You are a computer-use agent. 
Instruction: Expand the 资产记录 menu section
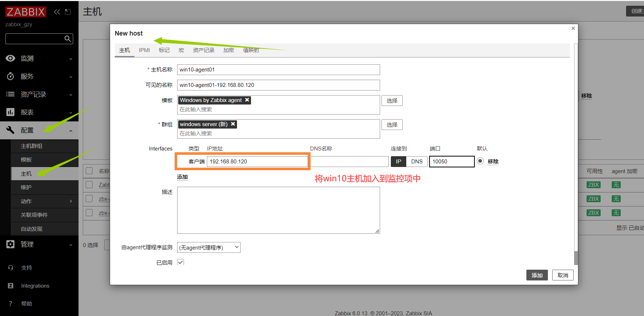click(x=71, y=95)
